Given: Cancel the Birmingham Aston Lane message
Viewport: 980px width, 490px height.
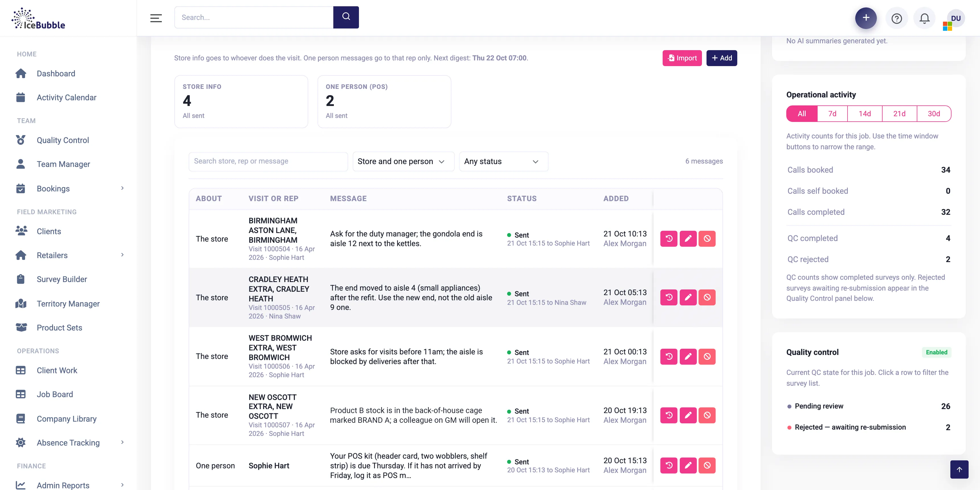Looking at the screenshot, I should [x=707, y=238].
